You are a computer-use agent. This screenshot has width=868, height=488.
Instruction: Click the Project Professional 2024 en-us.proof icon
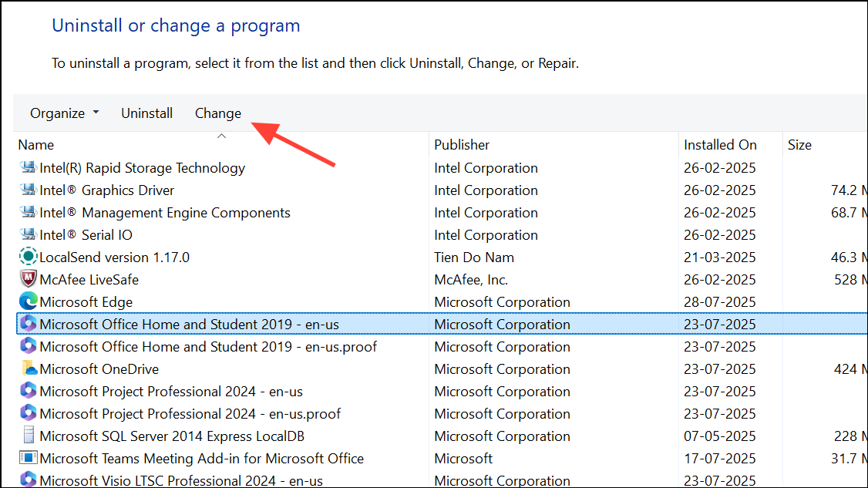click(29, 412)
